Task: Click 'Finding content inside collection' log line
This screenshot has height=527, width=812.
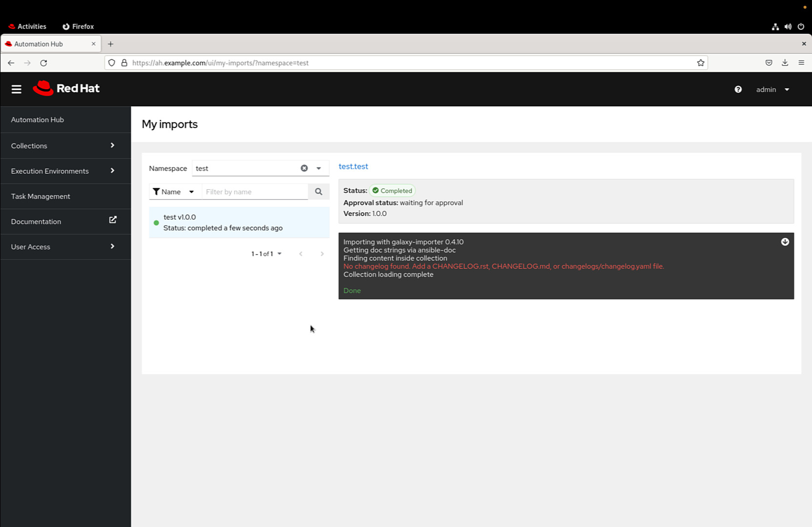Action: (395, 259)
